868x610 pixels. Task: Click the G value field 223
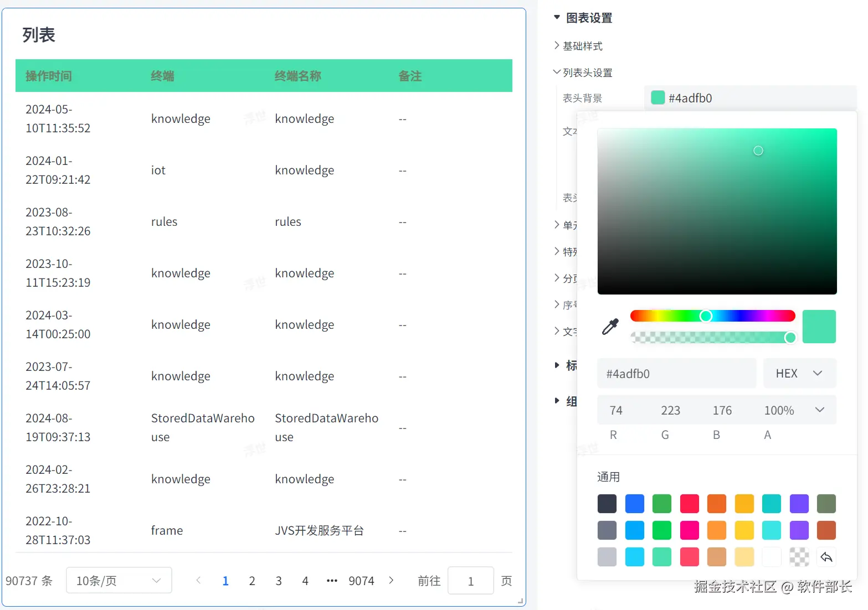(x=670, y=410)
